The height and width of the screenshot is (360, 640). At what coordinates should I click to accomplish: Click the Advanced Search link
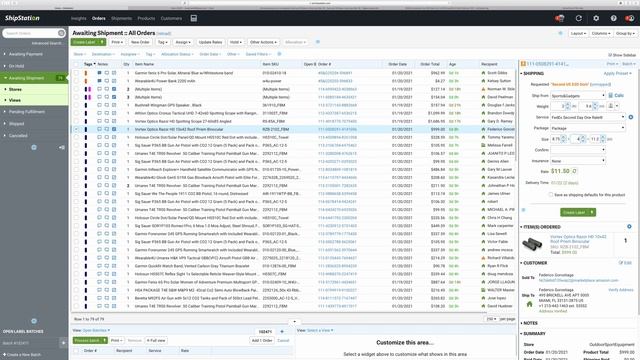point(47,43)
